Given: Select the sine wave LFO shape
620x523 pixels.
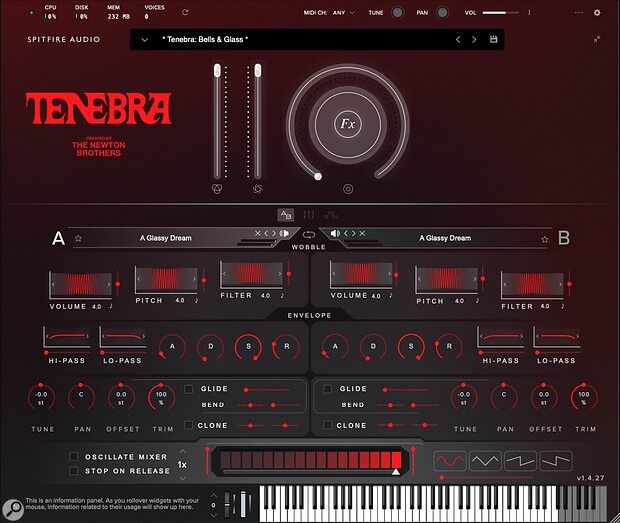Looking at the screenshot, I should click(x=450, y=461).
